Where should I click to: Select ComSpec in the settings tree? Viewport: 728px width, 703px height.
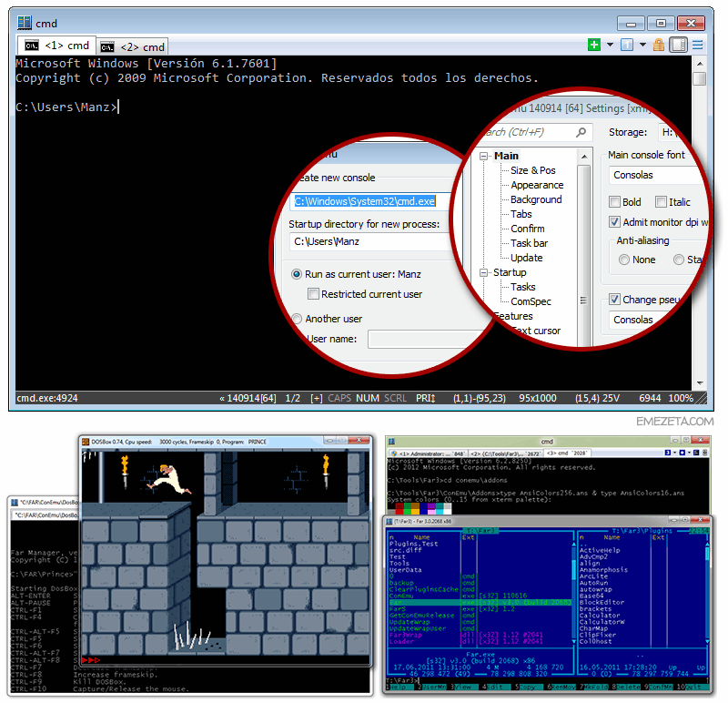point(531,301)
